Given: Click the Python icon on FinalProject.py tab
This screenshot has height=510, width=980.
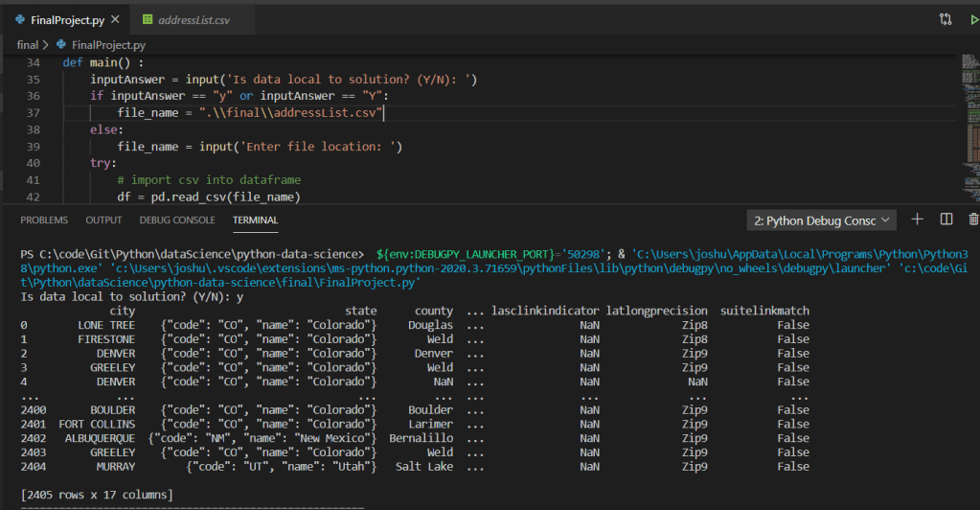Looking at the screenshot, I should (20, 19).
